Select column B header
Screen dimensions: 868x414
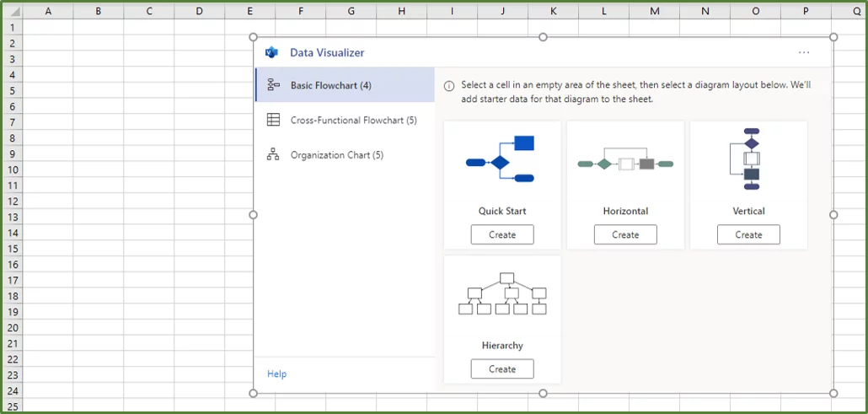tap(99, 11)
